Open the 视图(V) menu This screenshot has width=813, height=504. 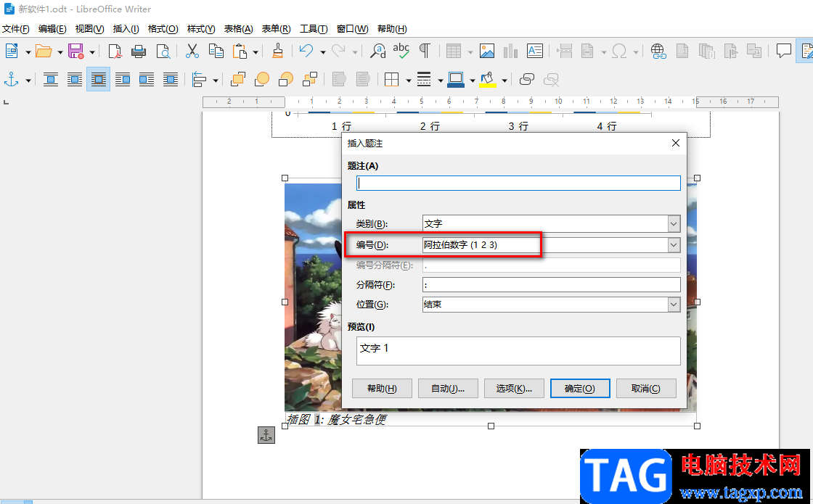pyautogui.click(x=90, y=29)
